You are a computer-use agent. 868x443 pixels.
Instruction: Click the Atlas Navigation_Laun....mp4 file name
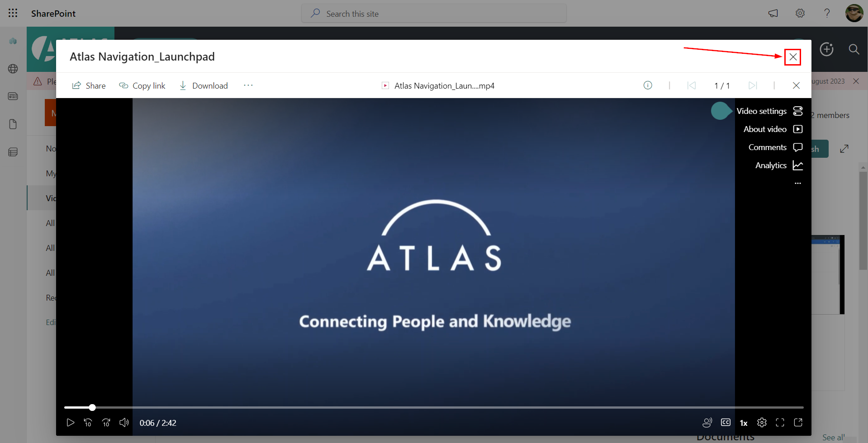(444, 85)
